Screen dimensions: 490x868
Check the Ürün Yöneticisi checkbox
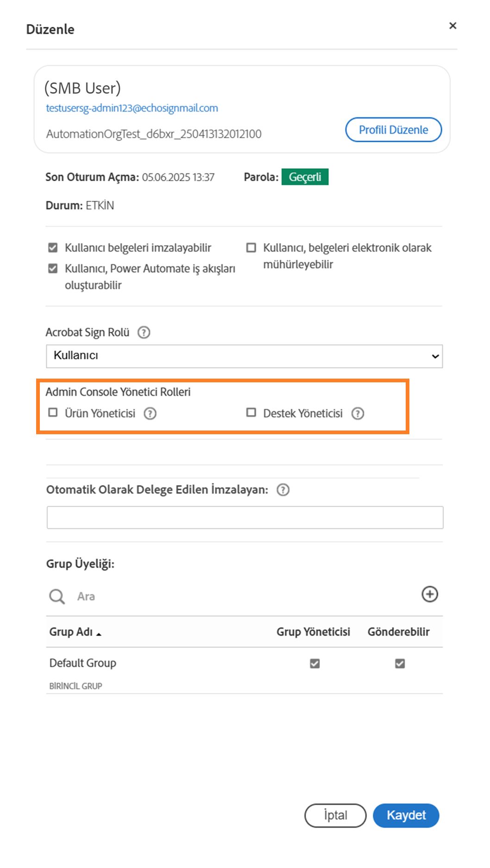coord(53,412)
